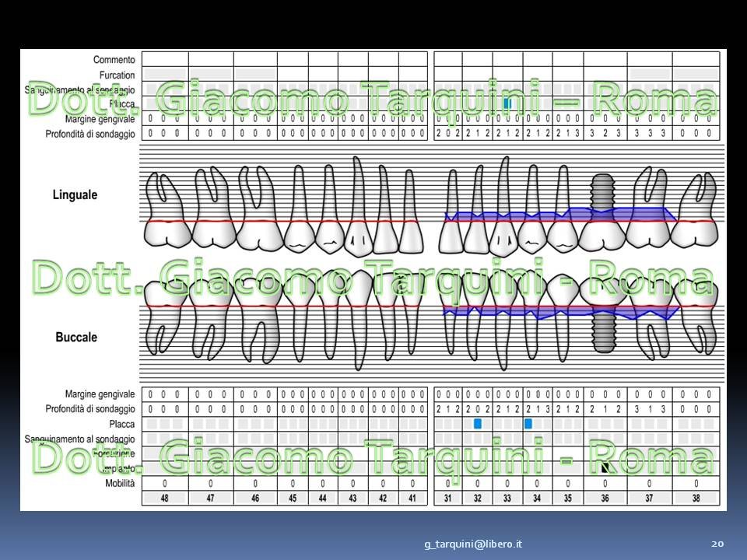Select the lingual view of premolar 35

click(x=563, y=209)
